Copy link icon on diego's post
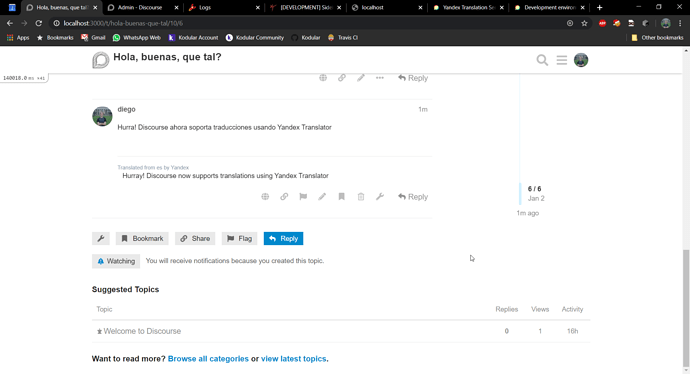690x374 pixels. [x=284, y=197]
